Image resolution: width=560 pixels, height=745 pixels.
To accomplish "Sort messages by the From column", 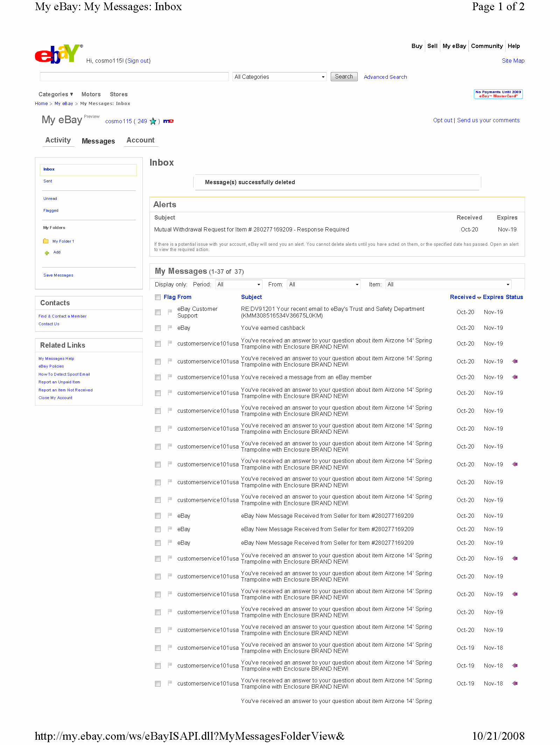I will point(184,297).
